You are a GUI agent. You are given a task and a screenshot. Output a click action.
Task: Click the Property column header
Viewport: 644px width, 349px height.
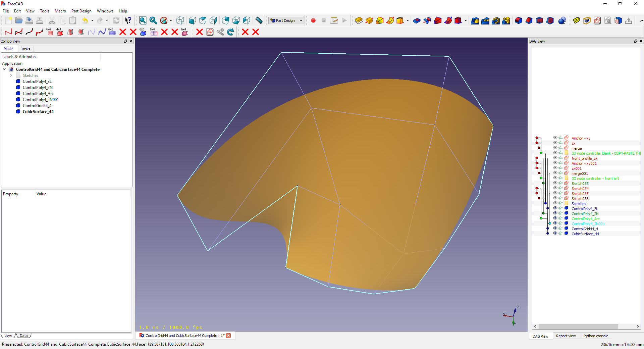(18, 194)
